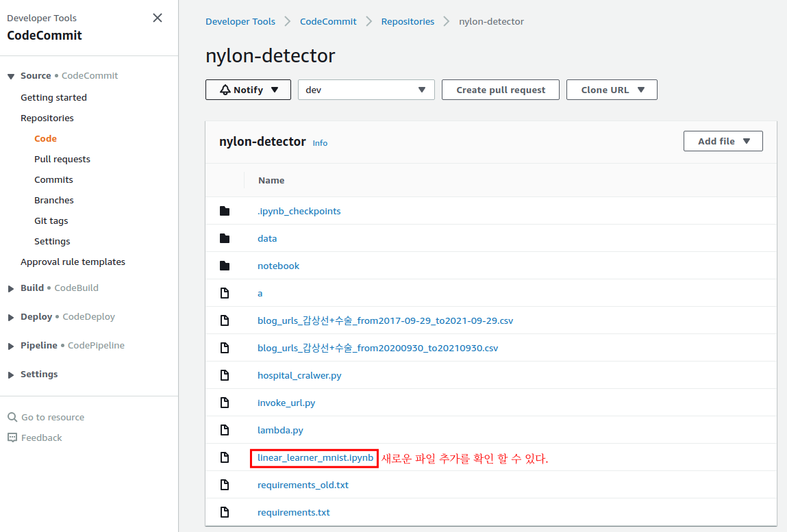The height and width of the screenshot is (532, 787).
Task: Open invoke_url.py file
Action: click(286, 403)
